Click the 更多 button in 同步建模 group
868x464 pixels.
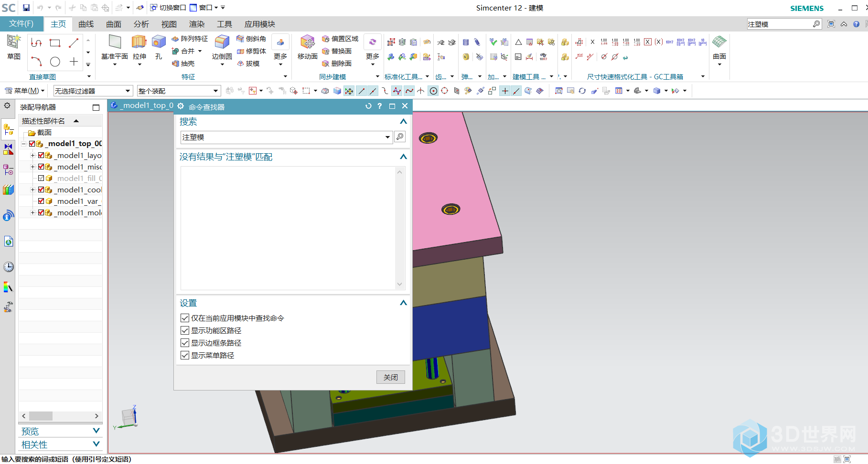point(373,50)
